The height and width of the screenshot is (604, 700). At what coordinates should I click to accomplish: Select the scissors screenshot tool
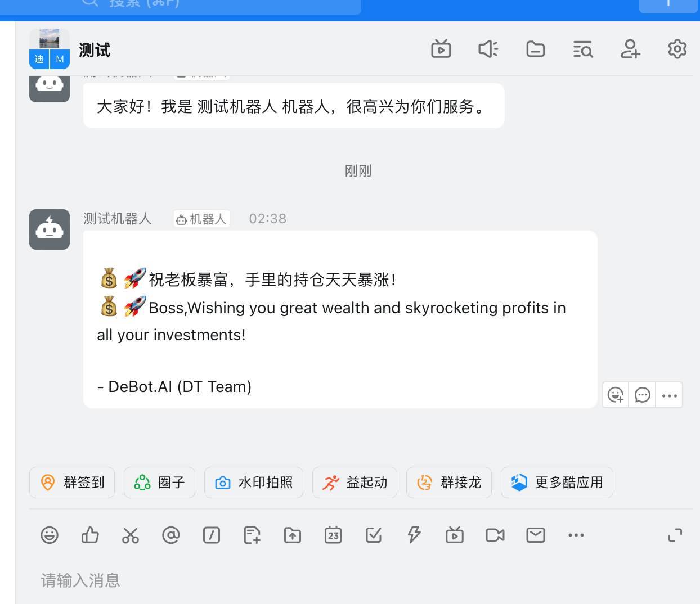(131, 535)
